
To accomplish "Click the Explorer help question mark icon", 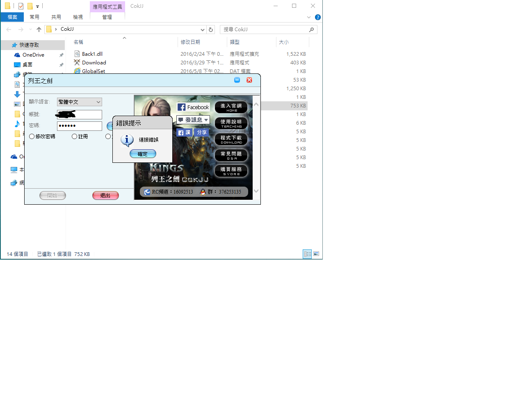I will 317,17.
